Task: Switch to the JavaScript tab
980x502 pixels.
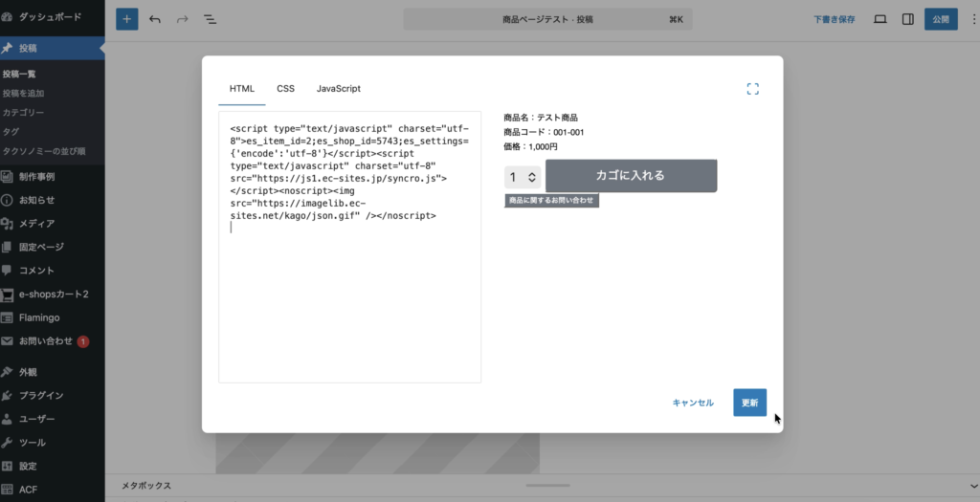Action: click(338, 89)
